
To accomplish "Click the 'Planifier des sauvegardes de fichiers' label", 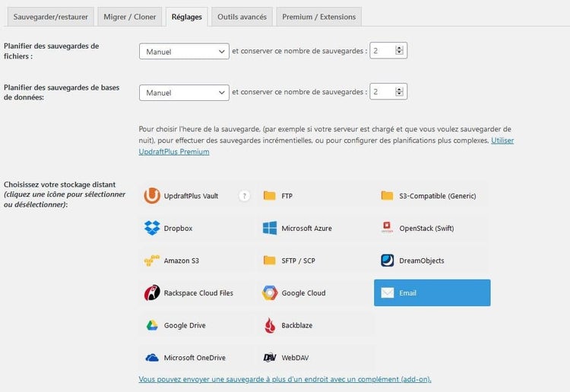I will [51, 51].
